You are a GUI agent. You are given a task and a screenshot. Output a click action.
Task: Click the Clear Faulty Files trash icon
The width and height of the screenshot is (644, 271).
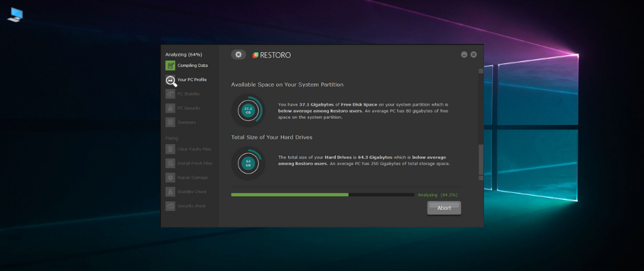pyautogui.click(x=170, y=149)
